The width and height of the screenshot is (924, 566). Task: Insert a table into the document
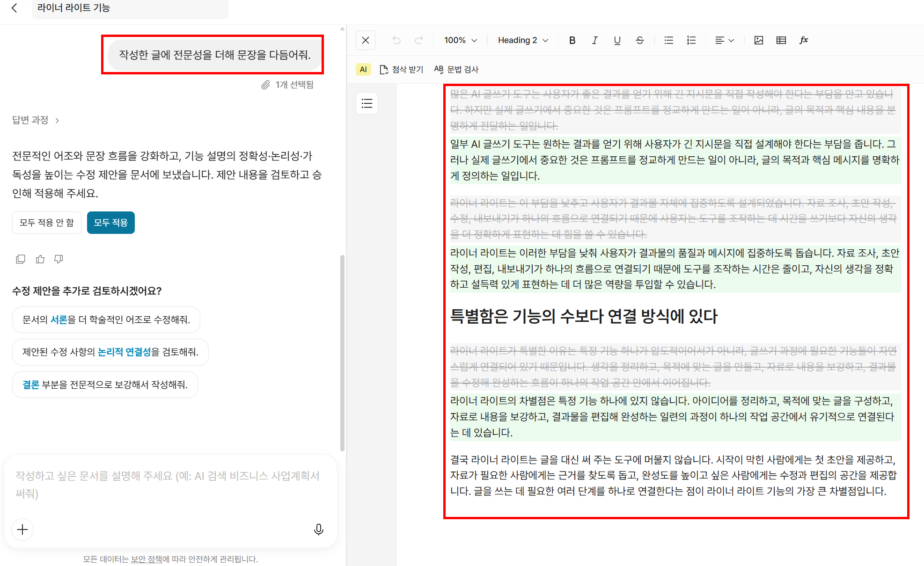tap(781, 40)
